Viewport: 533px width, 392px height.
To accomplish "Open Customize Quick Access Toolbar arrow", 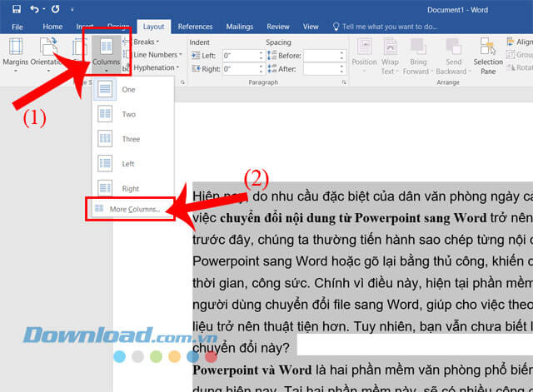I will tap(72, 10).
